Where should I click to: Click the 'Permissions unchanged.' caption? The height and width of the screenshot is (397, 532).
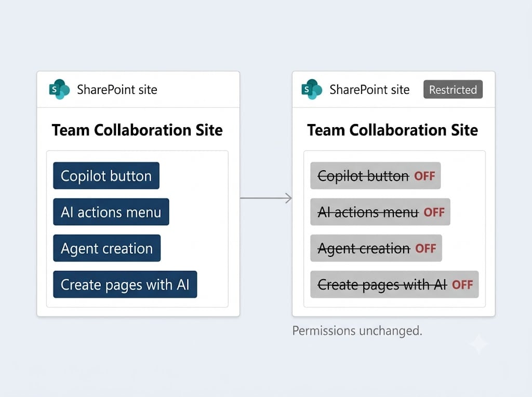tap(357, 331)
